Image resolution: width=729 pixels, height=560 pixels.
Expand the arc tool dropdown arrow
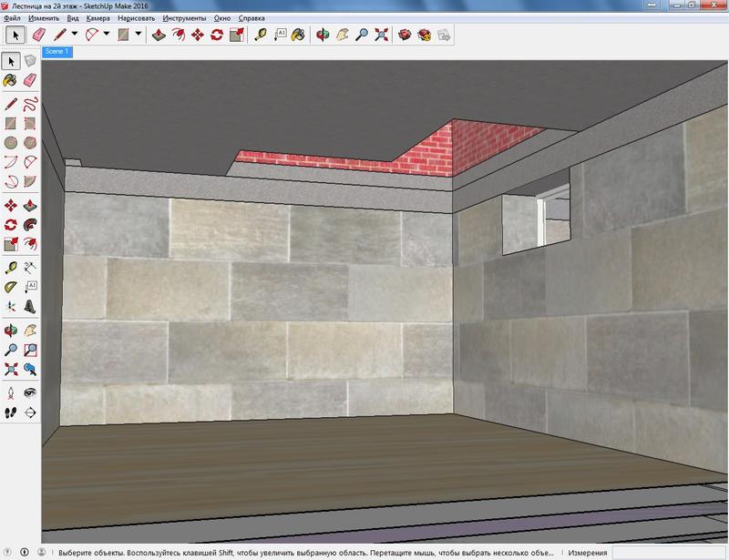pyautogui.click(x=107, y=35)
